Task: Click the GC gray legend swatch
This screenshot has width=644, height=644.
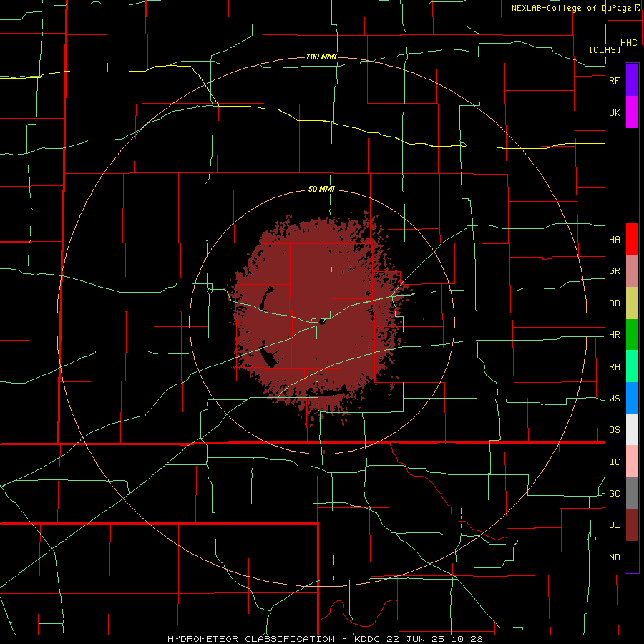Action: click(632, 493)
